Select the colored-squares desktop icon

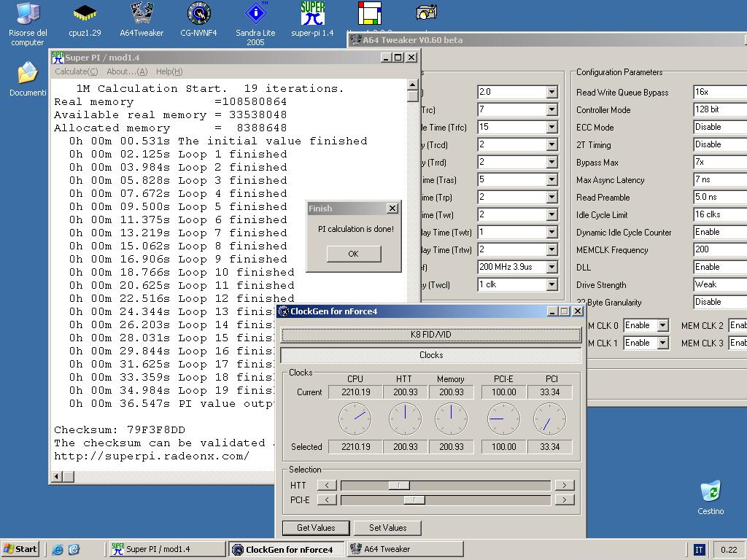[x=370, y=14]
